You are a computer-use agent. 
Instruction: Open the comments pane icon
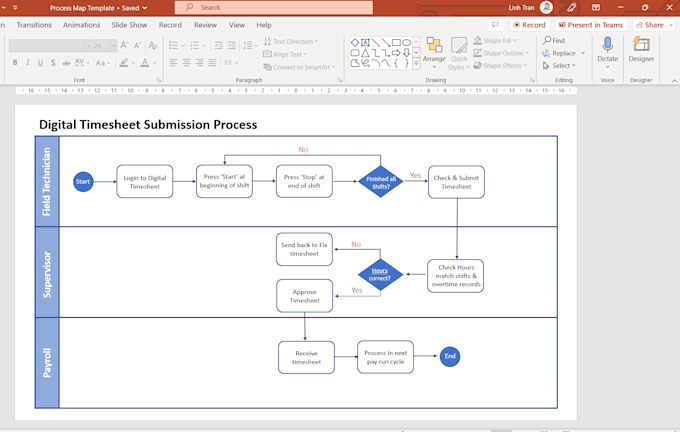[x=495, y=25]
